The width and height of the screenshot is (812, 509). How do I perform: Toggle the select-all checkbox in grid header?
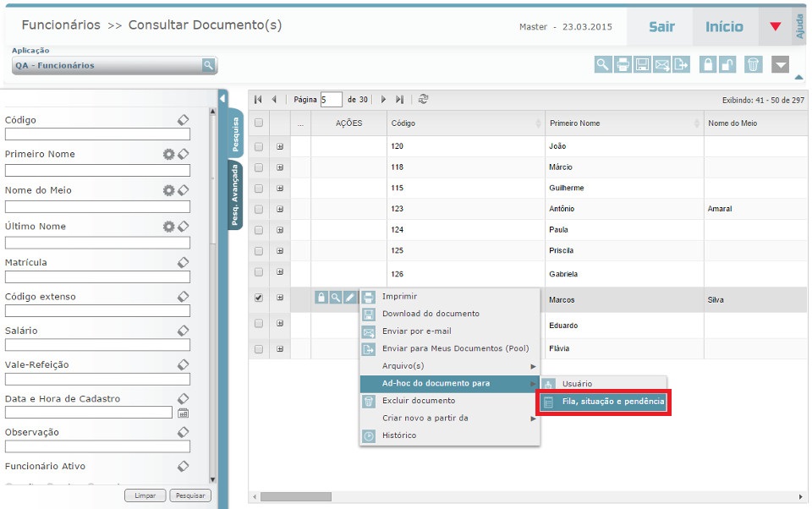[x=259, y=123]
